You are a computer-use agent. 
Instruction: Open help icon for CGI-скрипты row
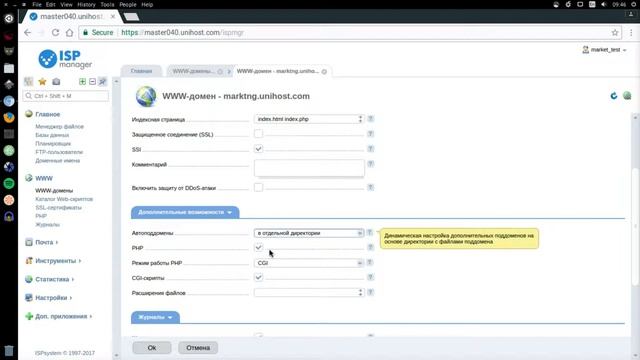[371, 278]
